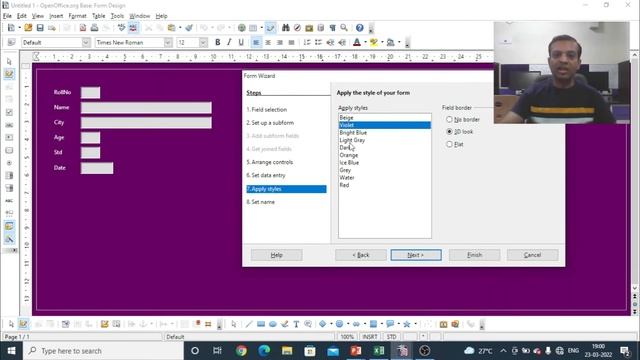This screenshot has height=360, width=640.
Task: Click the wizard Help button
Action: coord(276,255)
